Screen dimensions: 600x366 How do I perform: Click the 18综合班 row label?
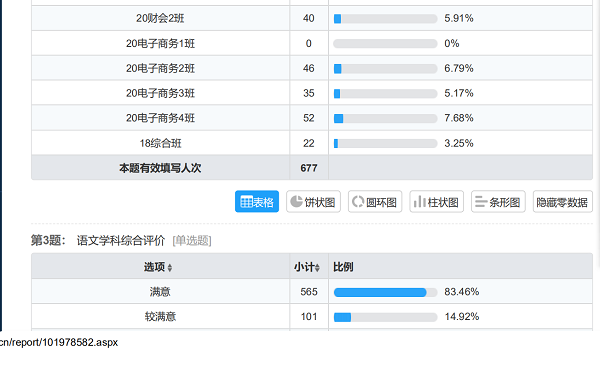[x=160, y=144]
